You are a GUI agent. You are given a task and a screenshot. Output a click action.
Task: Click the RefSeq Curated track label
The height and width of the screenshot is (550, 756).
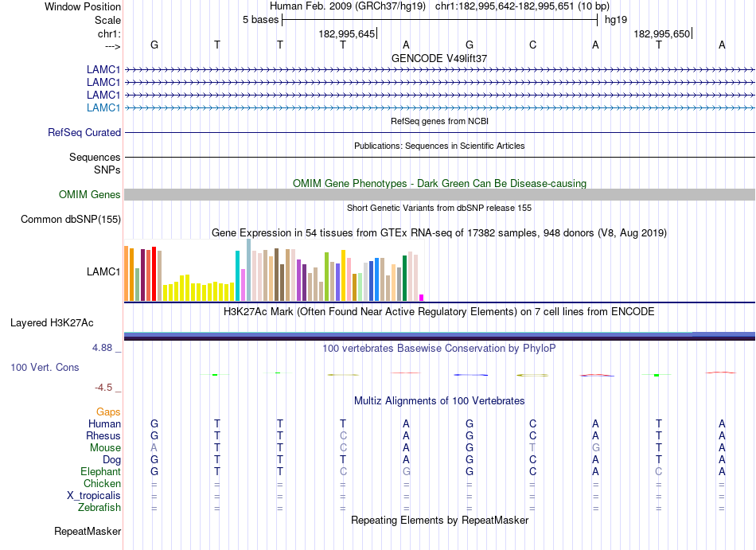click(84, 132)
